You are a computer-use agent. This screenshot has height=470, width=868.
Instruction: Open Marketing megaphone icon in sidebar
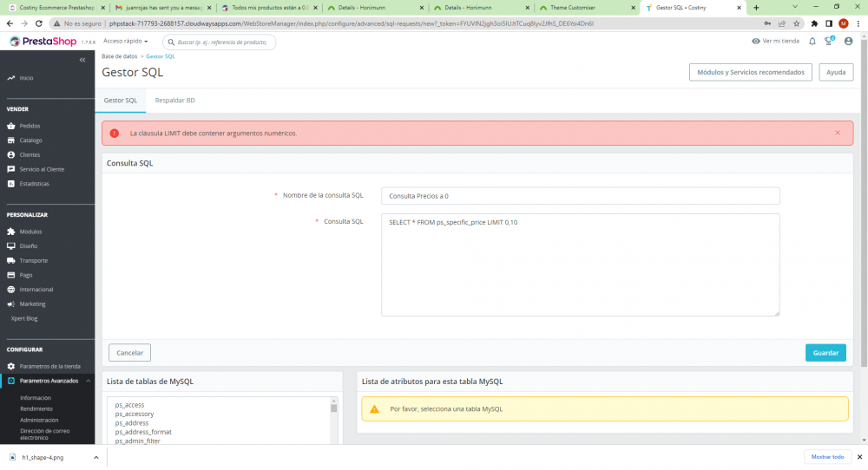tap(11, 304)
